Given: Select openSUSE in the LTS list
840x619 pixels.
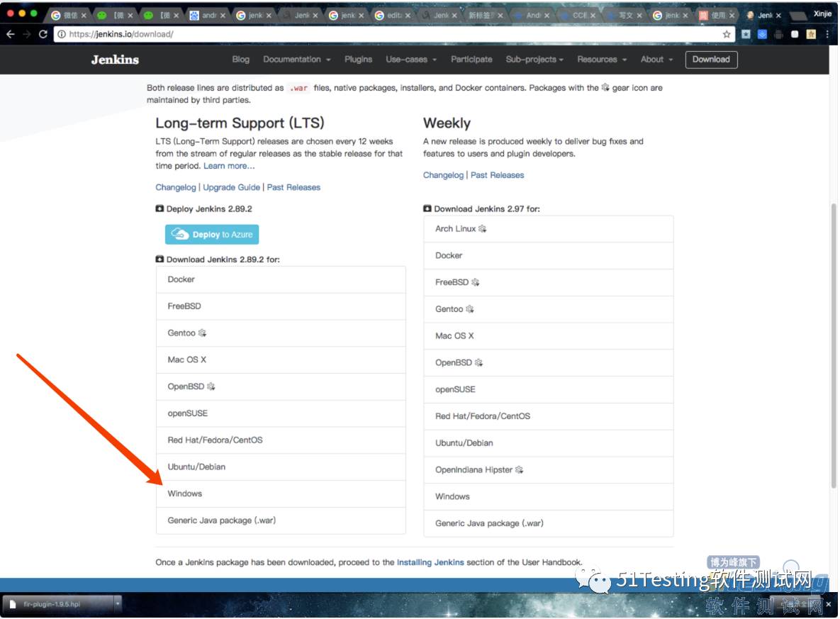Looking at the screenshot, I should (x=281, y=413).
